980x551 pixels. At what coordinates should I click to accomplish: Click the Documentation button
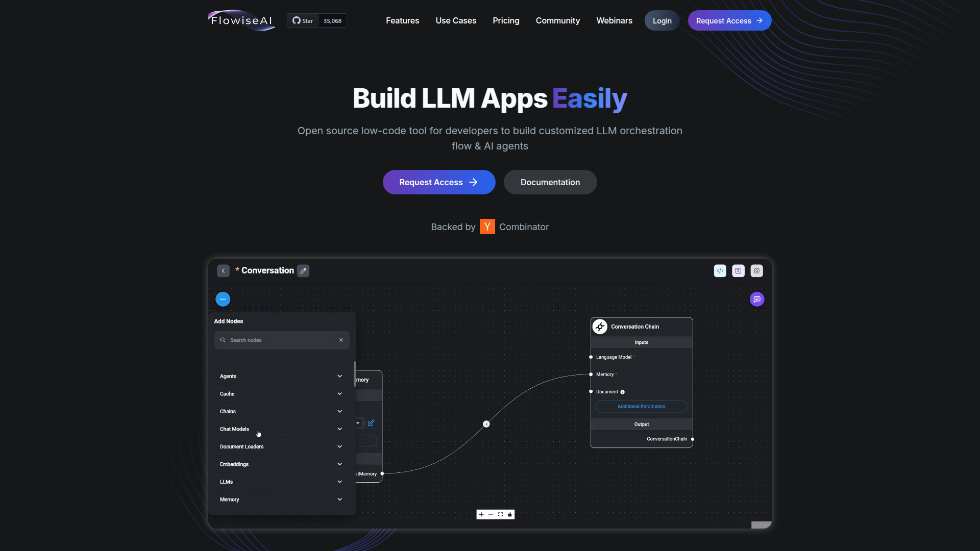(550, 182)
